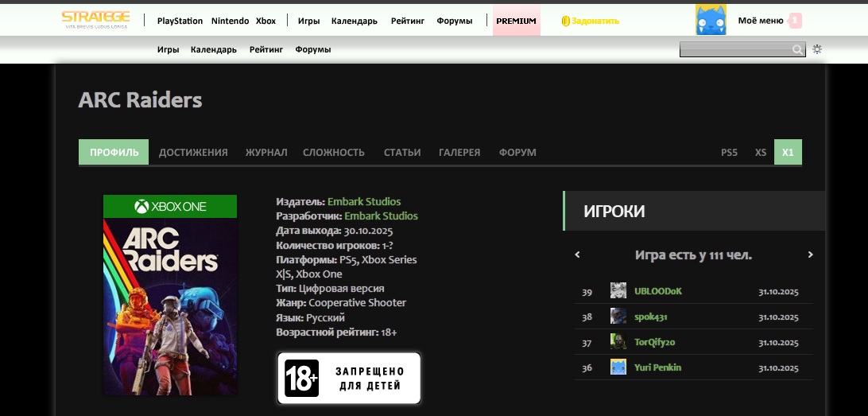Open the red notification badge showing 1

click(795, 21)
